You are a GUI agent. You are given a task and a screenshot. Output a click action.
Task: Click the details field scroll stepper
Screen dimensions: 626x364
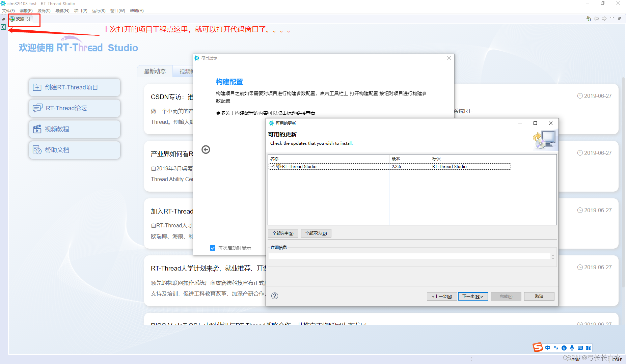[553, 257]
